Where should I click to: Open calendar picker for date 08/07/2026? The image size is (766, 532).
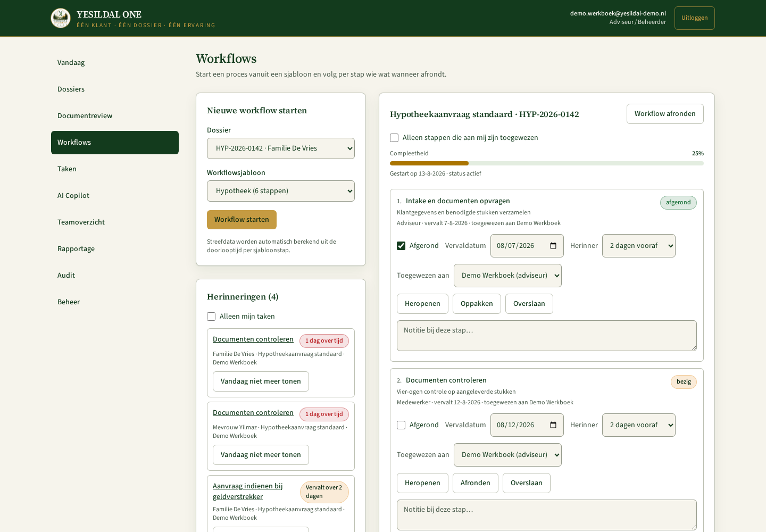(553, 246)
